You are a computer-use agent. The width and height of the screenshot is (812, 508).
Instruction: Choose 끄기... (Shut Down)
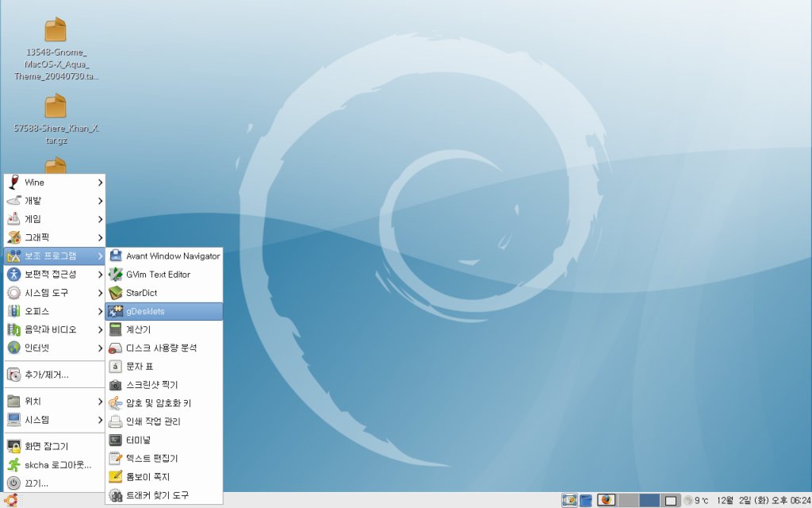(55, 483)
